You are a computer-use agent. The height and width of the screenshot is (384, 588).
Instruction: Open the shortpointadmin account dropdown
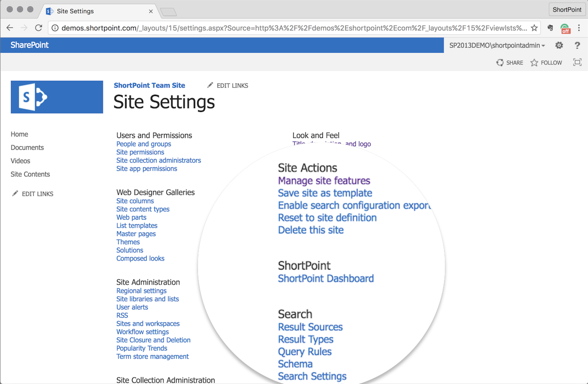click(497, 45)
